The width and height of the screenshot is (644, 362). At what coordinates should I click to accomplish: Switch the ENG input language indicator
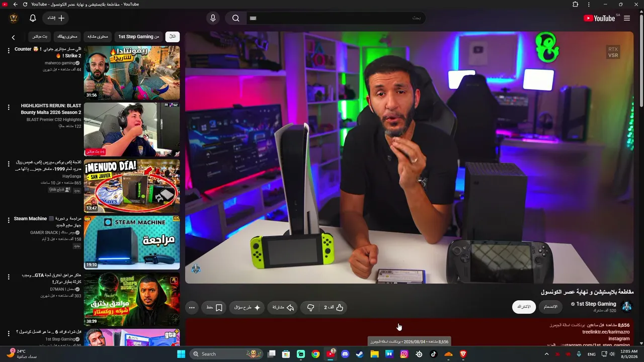point(592,354)
